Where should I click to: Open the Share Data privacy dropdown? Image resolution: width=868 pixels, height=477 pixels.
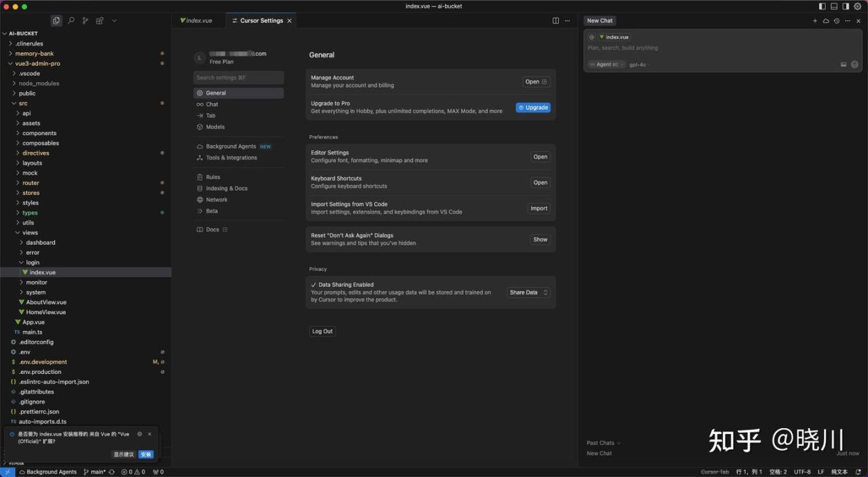pyautogui.click(x=528, y=292)
